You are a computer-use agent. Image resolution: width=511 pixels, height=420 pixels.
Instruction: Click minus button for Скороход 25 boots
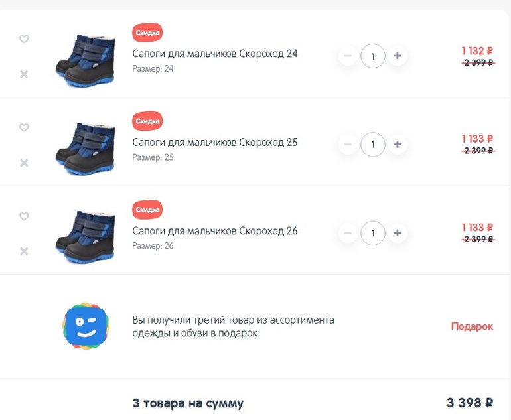(348, 145)
